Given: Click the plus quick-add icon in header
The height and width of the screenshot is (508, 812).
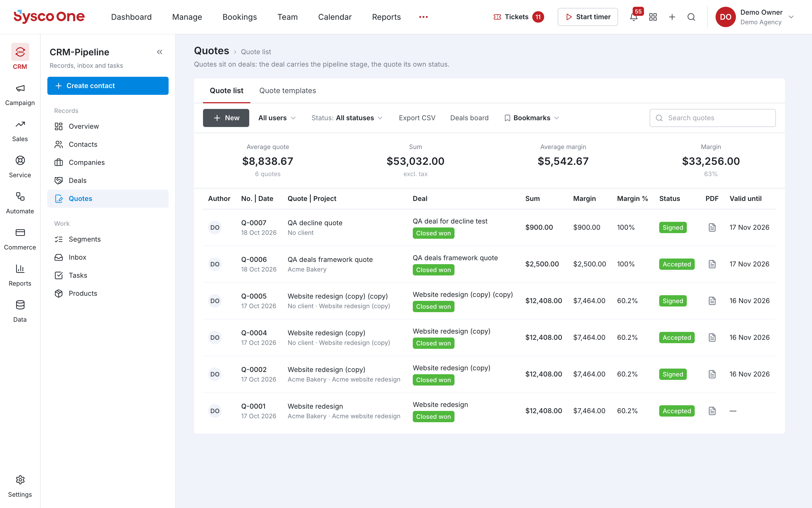Looking at the screenshot, I should click(x=672, y=17).
